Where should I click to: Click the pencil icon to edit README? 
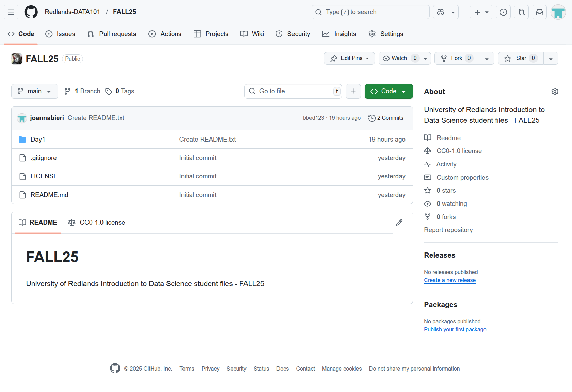(399, 223)
